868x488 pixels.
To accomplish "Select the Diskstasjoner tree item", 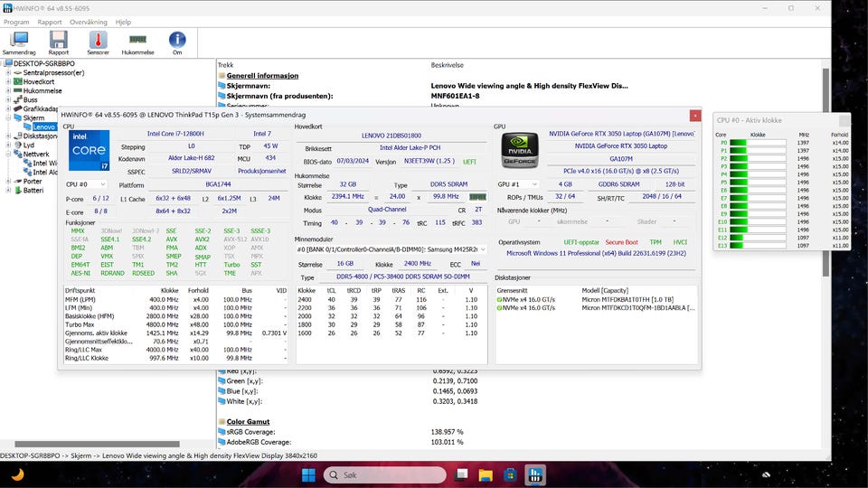I will click(40, 136).
